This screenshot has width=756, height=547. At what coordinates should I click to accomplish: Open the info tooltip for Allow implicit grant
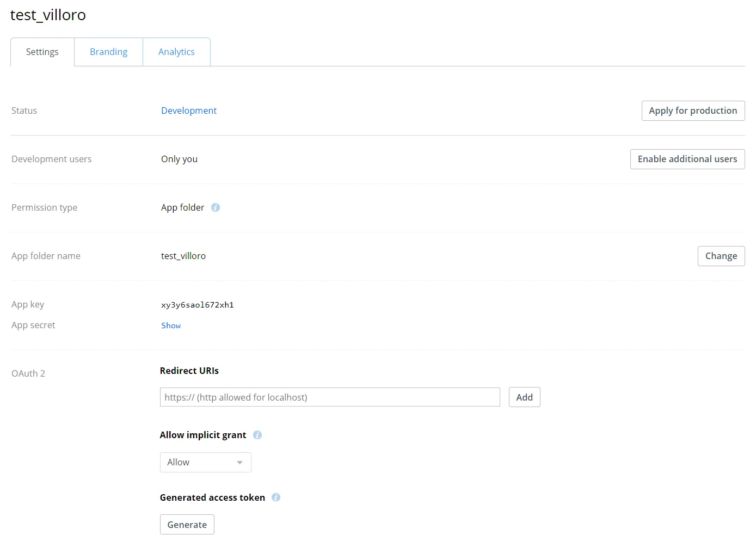(257, 434)
